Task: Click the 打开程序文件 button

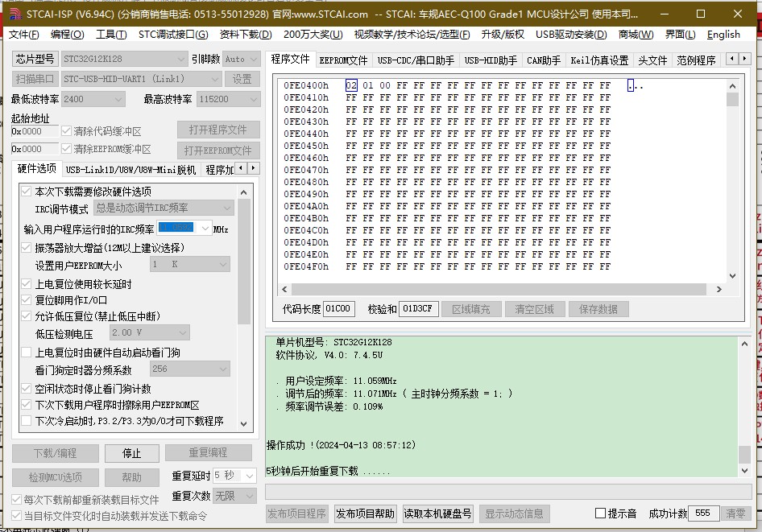Action: coord(218,130)
